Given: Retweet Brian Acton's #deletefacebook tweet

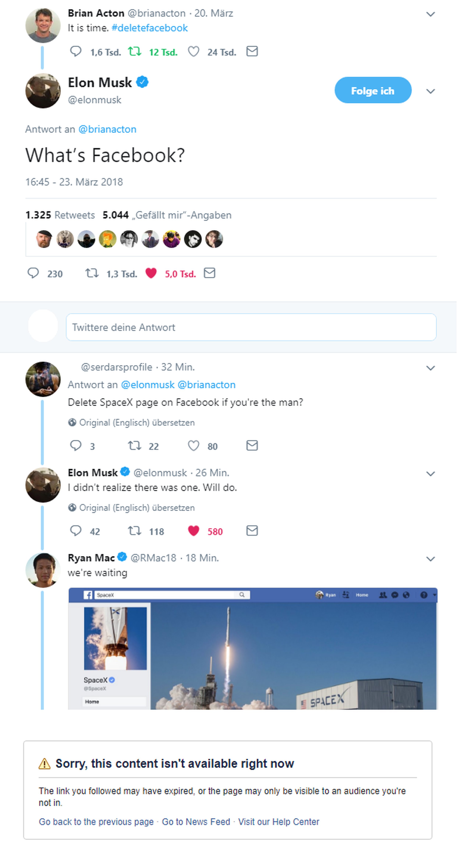Looking at the screenshot, I should [x=135, y=52].
